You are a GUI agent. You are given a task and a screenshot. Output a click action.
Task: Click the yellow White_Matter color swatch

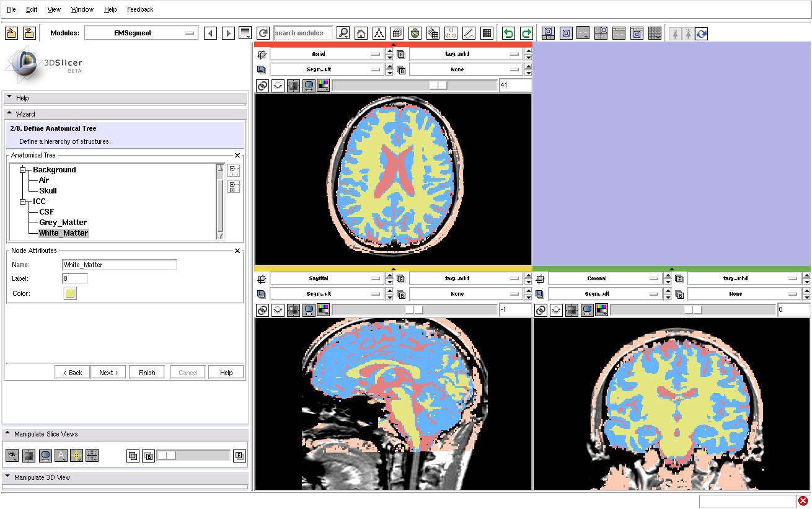pos(70,294)
